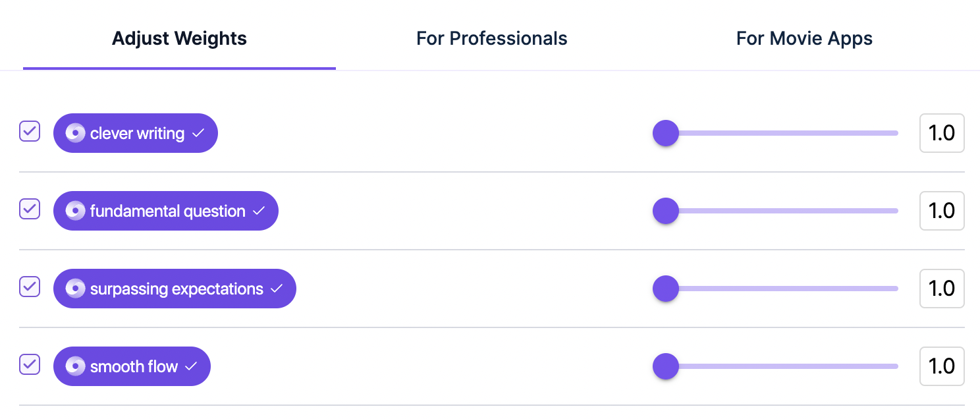
Task: Click the surpassing expectations tag pill
Action: [175, 289]
